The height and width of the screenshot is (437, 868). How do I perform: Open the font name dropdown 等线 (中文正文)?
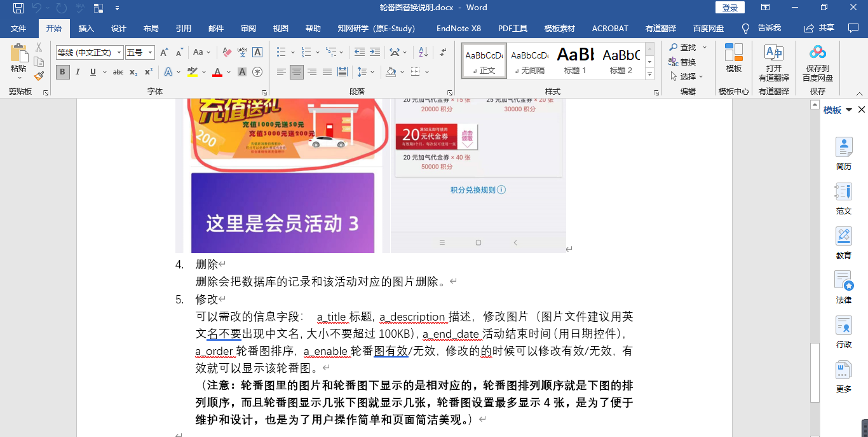pos(89,52)
